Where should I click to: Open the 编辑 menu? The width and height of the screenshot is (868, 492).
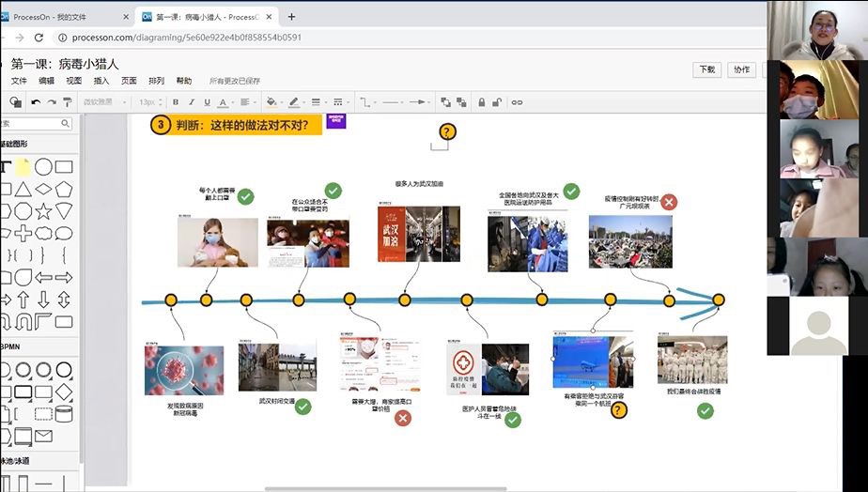pos(47,80)
